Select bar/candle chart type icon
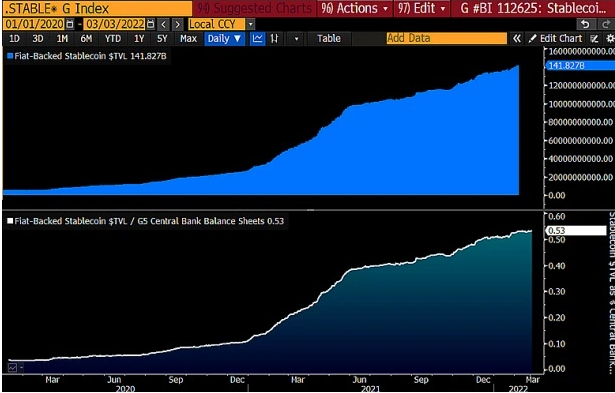Image resolution: width=615 pixels, height=393 pixels. (275, 38)
